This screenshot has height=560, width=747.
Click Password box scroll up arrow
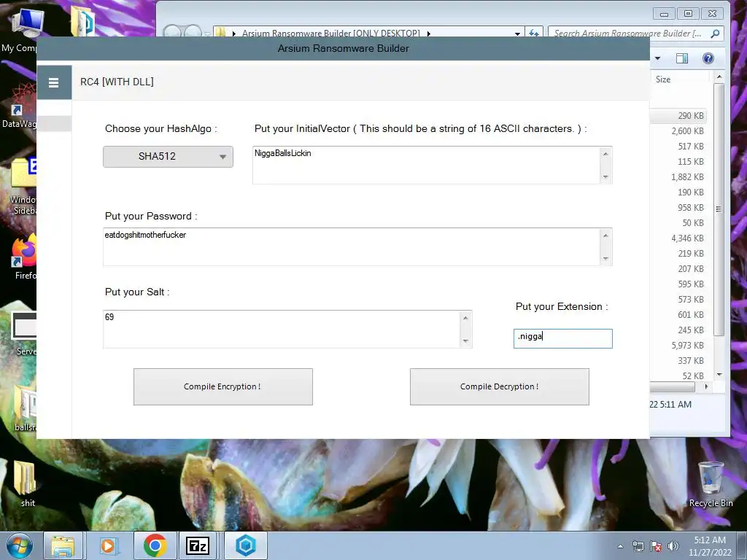pos(605,236)
